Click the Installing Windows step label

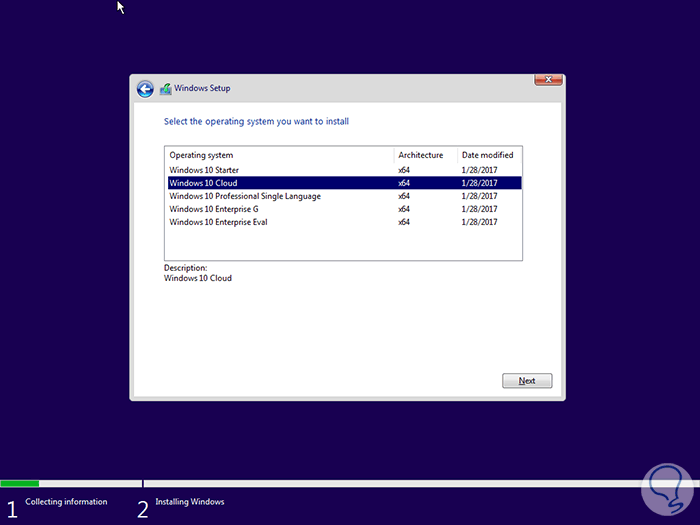coord(190,502)
